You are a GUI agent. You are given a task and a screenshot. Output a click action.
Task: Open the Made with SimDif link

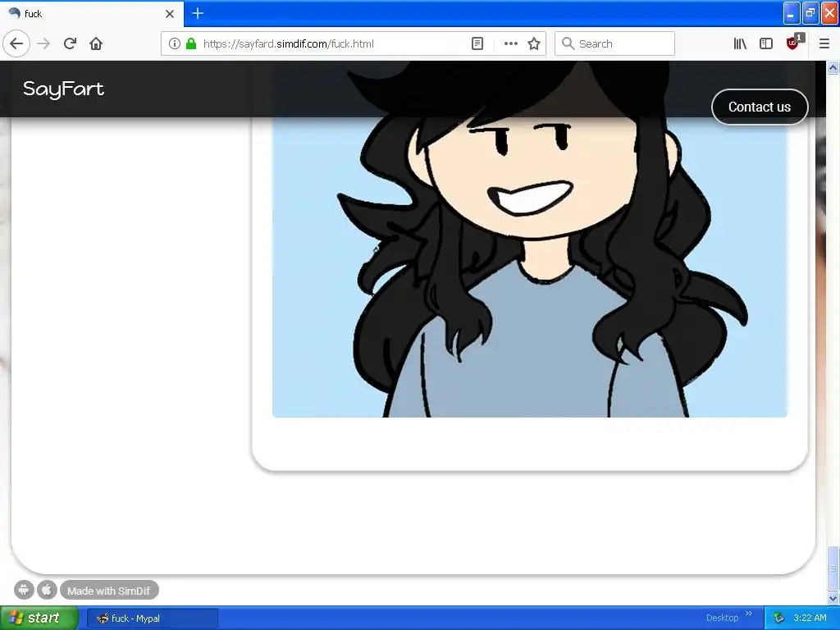pos(109,591)
